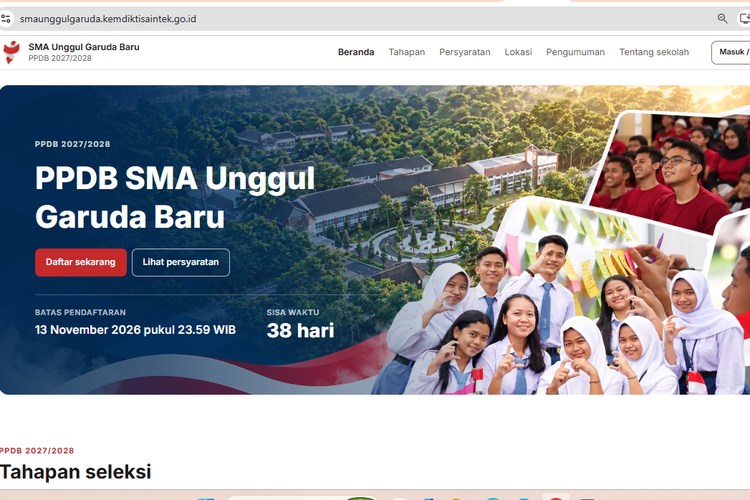This screenshot has height=500, width=750.
Task: Click the site info icon in address bar
Action: click(x=6, y=19)
